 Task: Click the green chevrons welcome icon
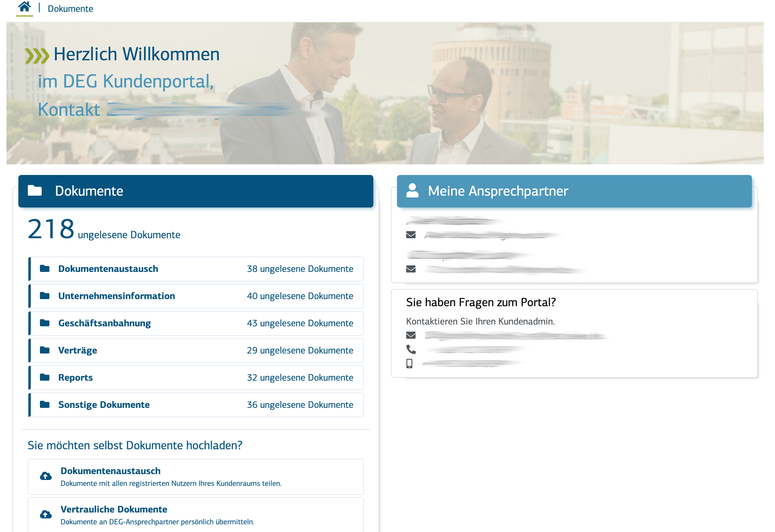pos(37,56)
